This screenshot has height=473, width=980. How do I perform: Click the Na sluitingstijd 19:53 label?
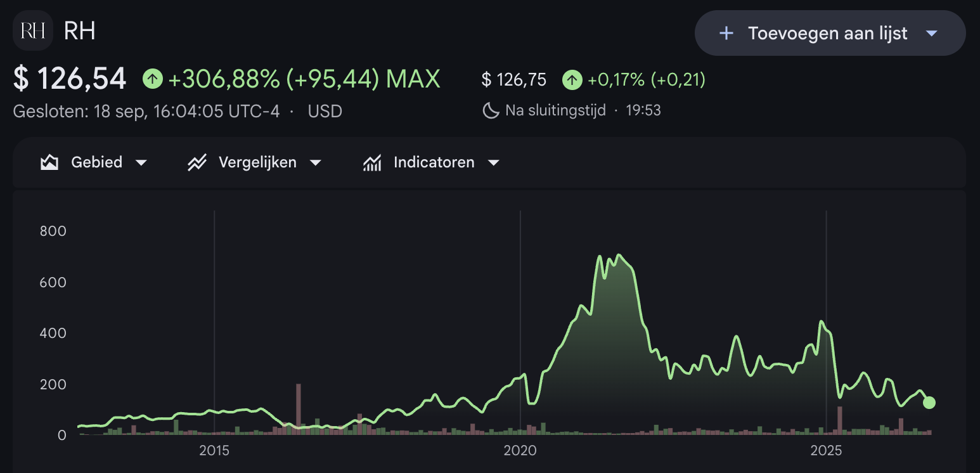(x=583, y=111)
